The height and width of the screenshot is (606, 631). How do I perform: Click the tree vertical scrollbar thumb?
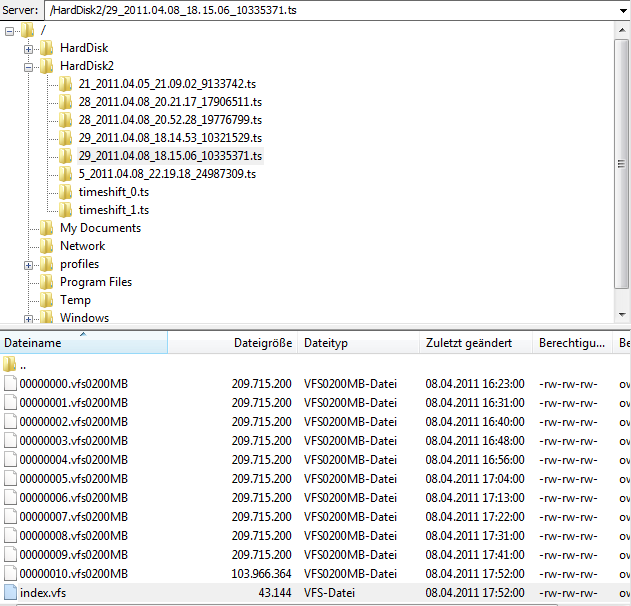pos(621,164)
